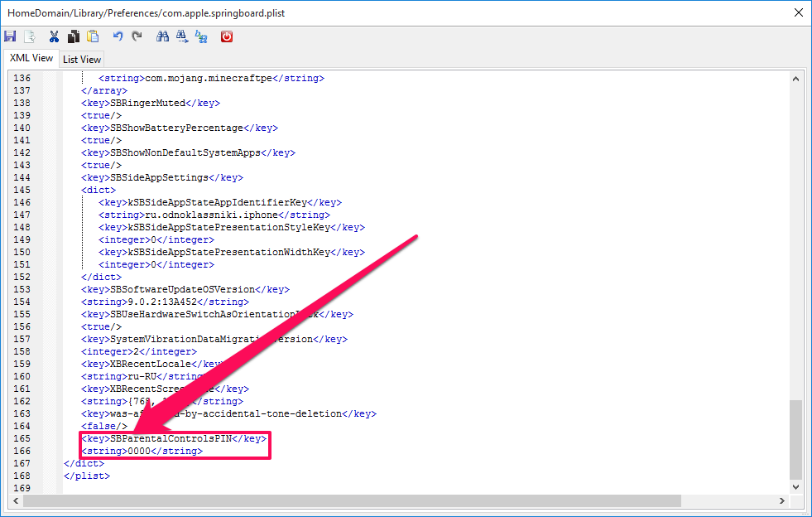Cut selection with the scissors icon

pos(54,36)
